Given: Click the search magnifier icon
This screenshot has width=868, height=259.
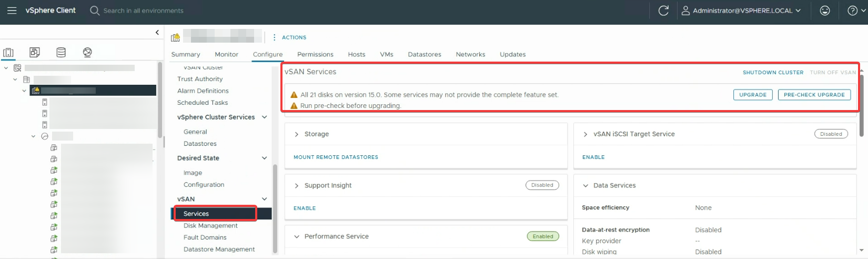Looking at the screenshot, I should (x=95, y=11).
